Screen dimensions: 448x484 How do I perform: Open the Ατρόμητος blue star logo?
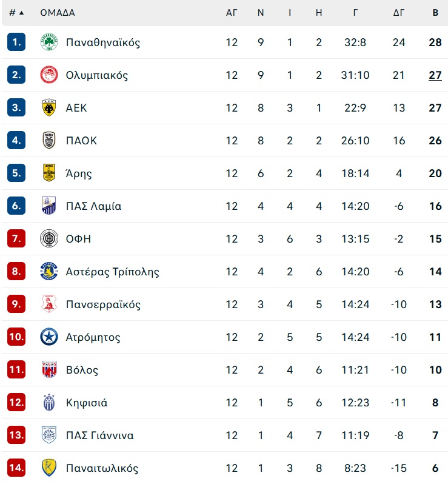click(x=49, y=337)
